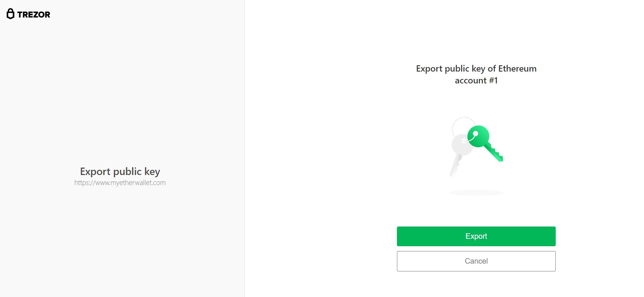Click the Trezor padlock logo icon
This screenshot has height=297, width=644.
(10, 14)
